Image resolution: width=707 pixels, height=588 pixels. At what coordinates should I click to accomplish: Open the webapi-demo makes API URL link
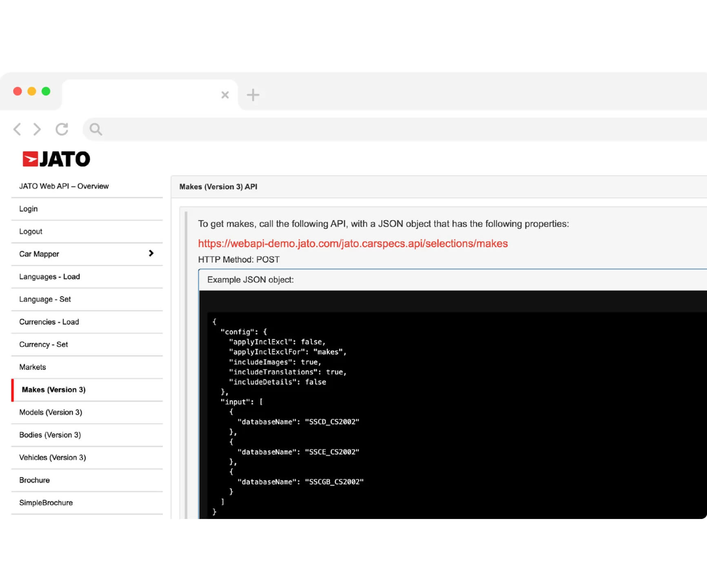coord(353,243)
